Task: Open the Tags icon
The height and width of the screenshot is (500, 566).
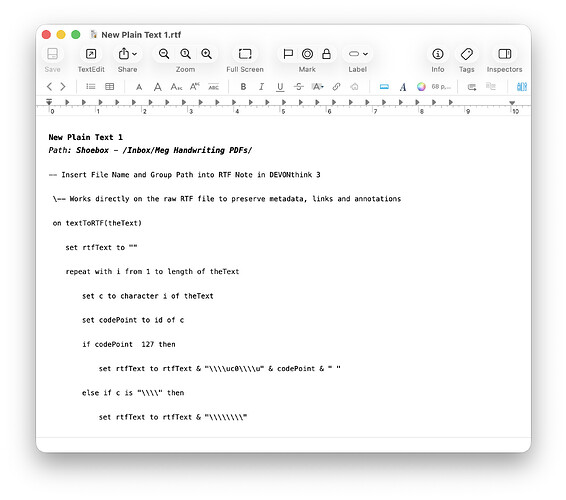Action: tap(466, 54)
